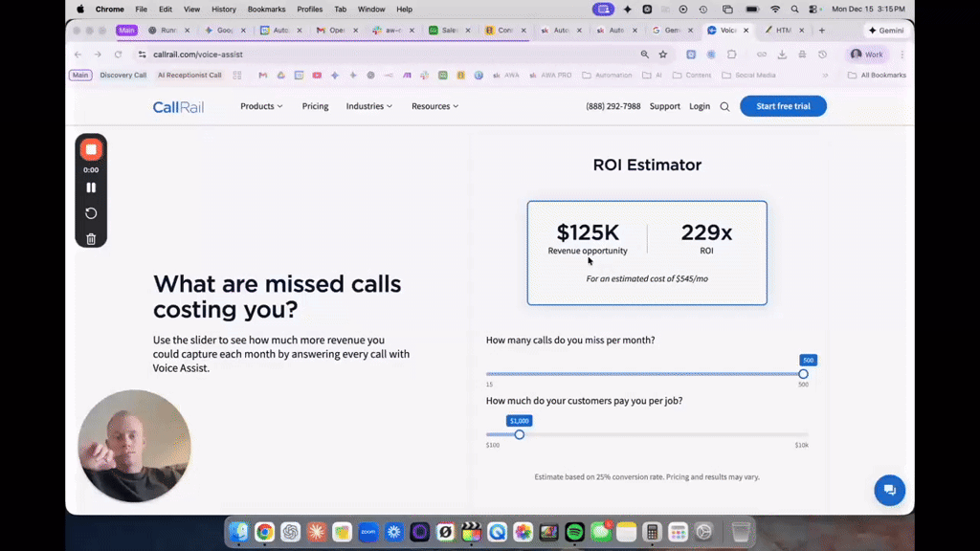The width and height of the screenshot is (980, 551).
Task: Launch Finder from the Dock
Action: pos(238,532)
